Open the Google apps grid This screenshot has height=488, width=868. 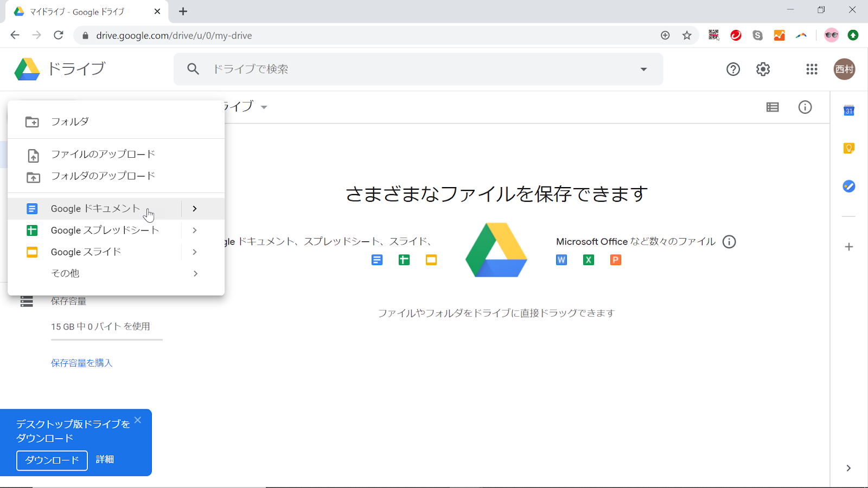coord(812,69)
